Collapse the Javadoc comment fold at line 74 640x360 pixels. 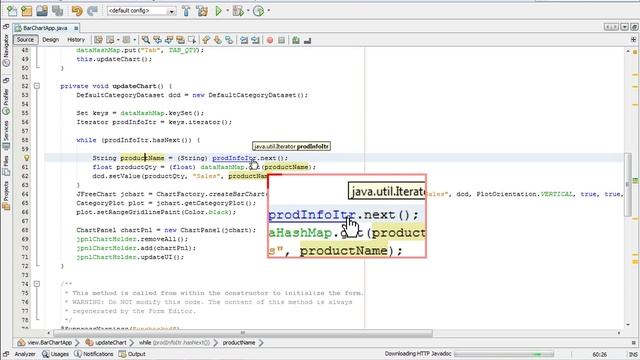(x=37, y=284)
